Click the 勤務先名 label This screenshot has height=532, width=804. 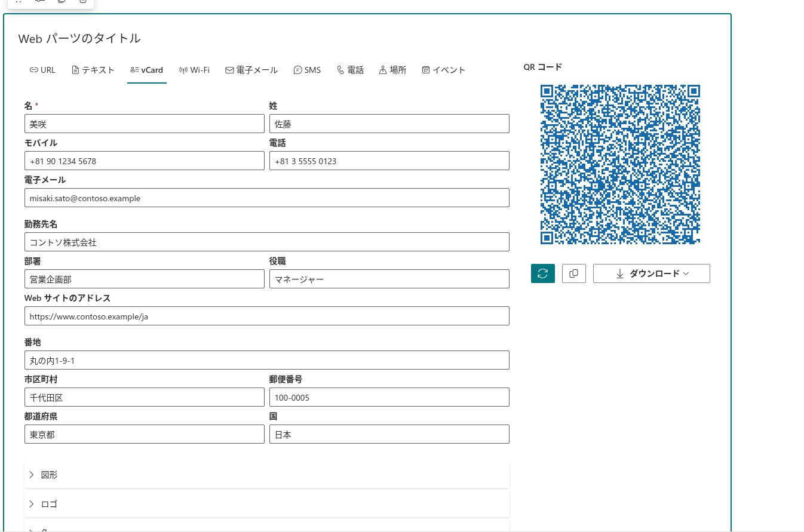41,224
